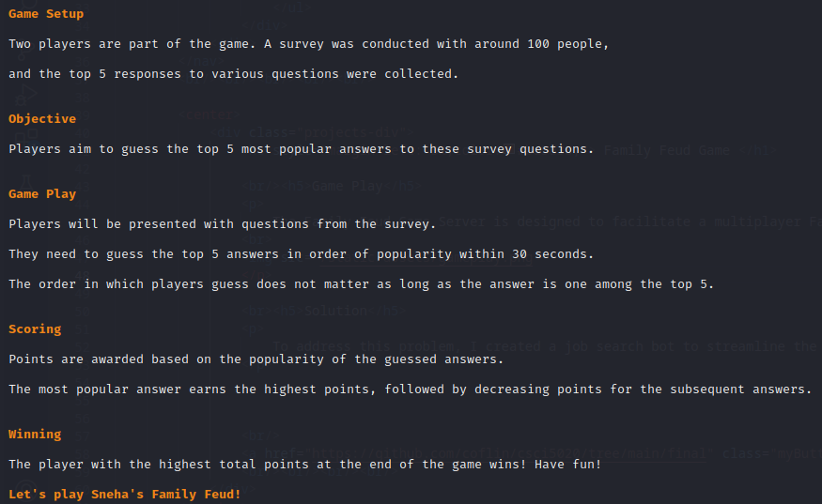Click the 'Players aim to guess' sentence

point(301,149)
